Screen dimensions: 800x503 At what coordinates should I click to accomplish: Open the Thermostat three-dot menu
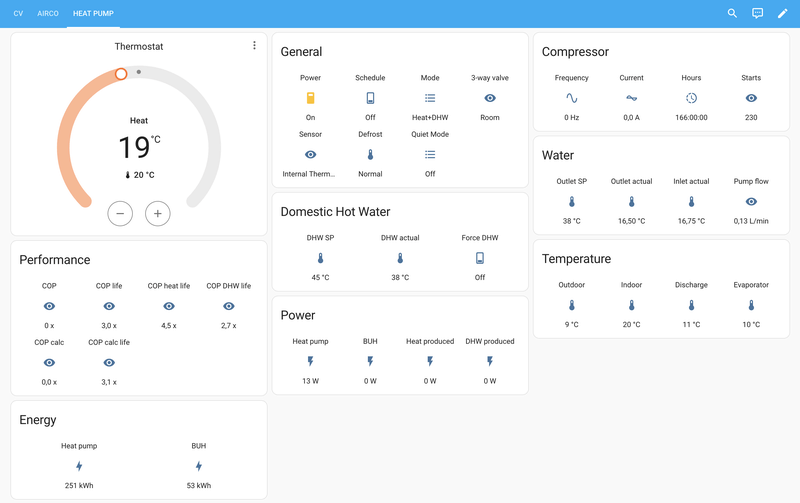coord(254,46)
